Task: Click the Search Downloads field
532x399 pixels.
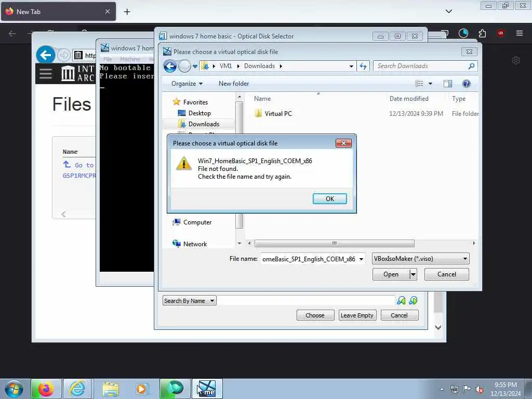Action: click(x=421, y=66)
